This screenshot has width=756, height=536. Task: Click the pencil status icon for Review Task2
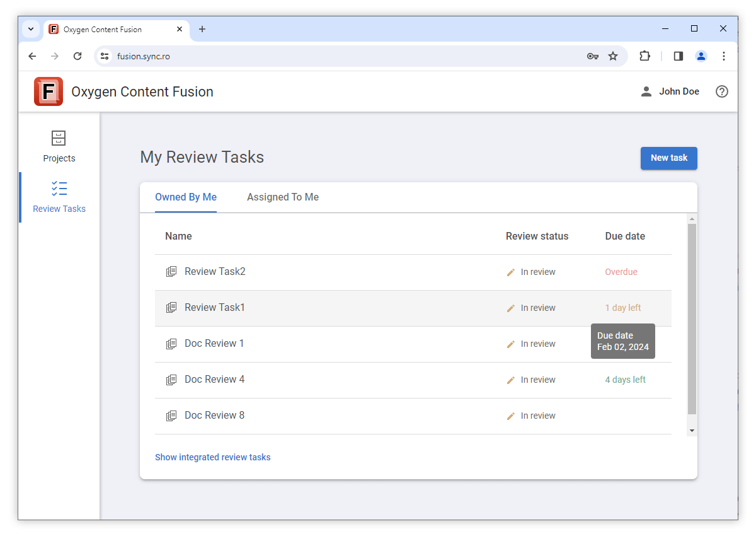point(511,272)
